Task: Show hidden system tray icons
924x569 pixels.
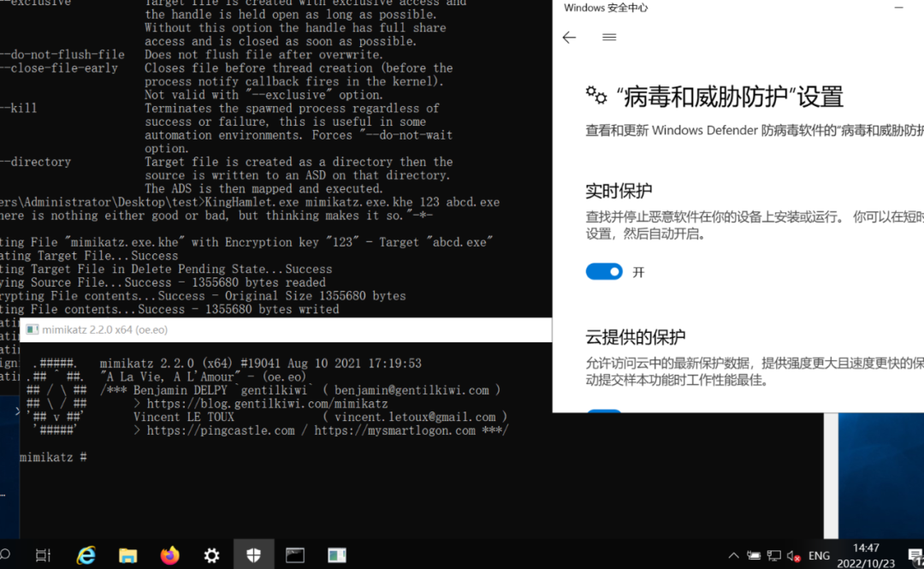Action: [x=733, y=555]
